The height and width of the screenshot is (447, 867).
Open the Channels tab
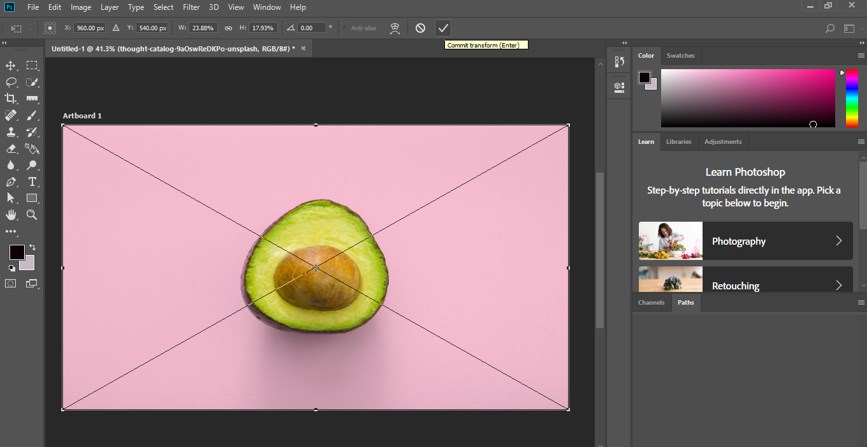[651, 302]
